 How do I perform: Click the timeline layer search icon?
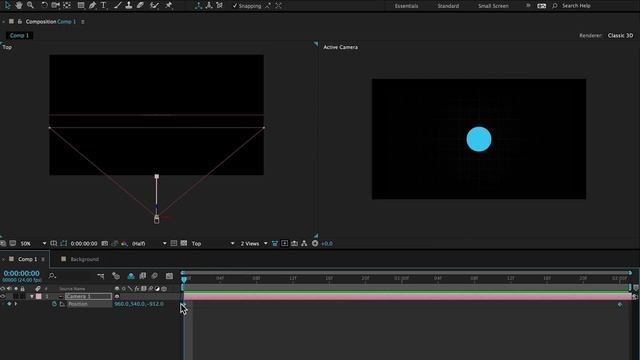(x=52, y=276)
